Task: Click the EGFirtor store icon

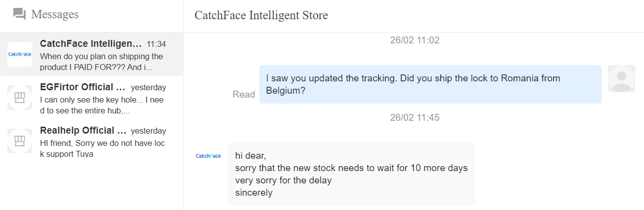Action: point(20,98)
